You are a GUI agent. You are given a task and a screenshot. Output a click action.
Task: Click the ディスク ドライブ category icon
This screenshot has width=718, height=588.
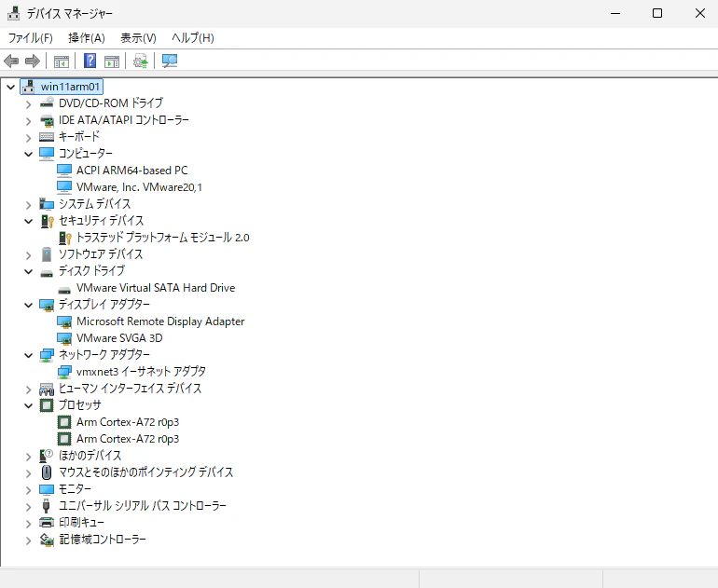(x=47, y=273)
